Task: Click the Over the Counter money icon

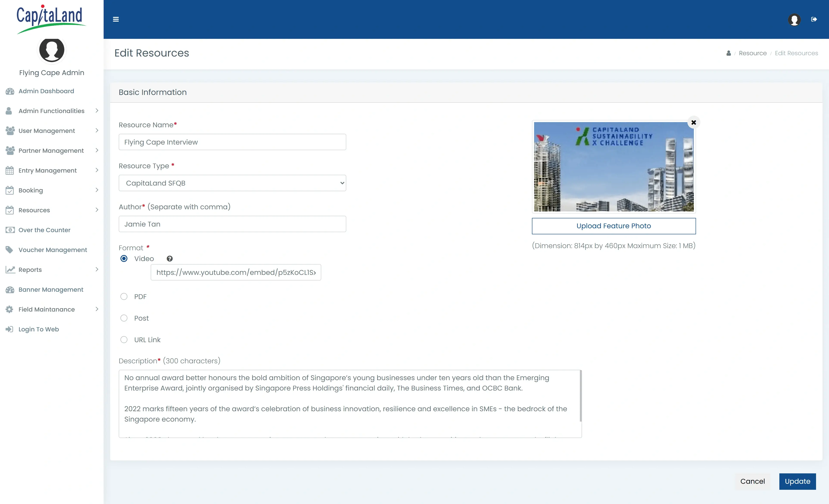Action: pyautogui.click(x=10, y=230)
